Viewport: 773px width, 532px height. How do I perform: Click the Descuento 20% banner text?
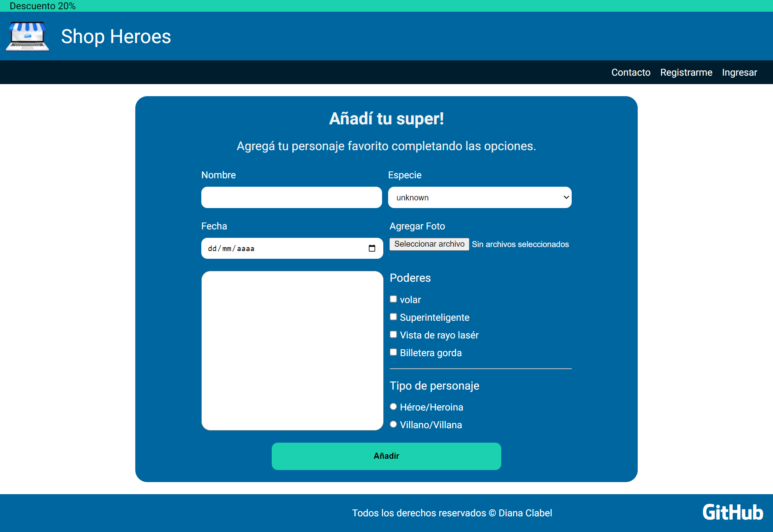click(x=43, y=6)
